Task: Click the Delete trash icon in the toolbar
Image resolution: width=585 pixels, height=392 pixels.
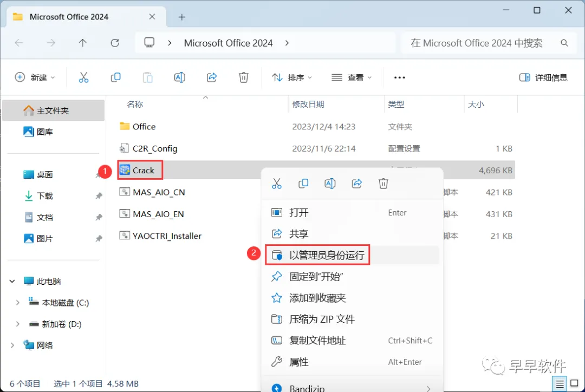Action: coord(244,77)
